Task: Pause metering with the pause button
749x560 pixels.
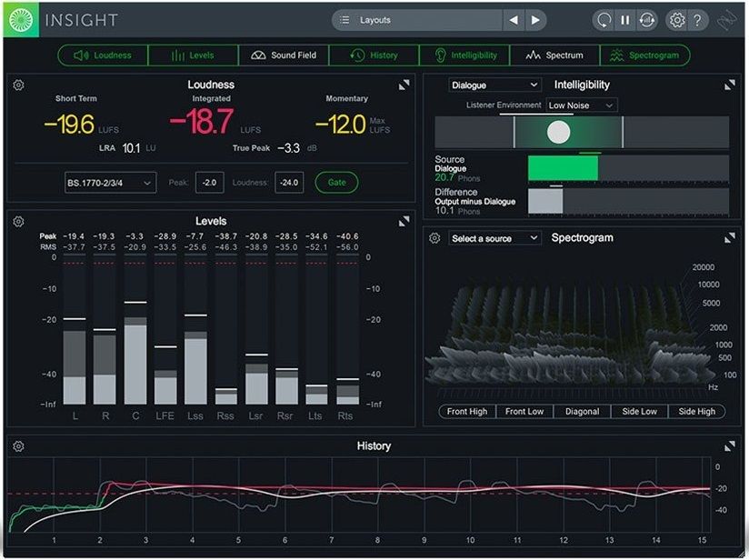Action: pyautogui.click(x=625, y=19)
